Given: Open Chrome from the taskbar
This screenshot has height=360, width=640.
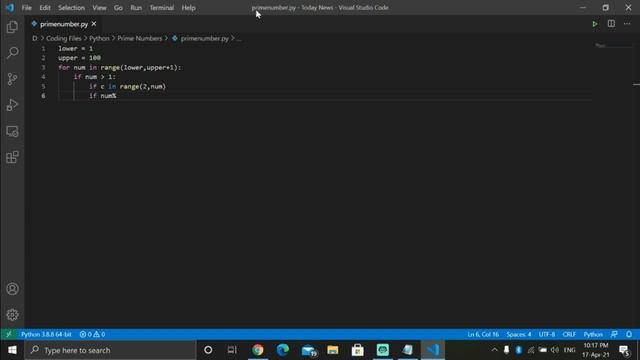Looking at the screenshot, I should tap(258, 350).
